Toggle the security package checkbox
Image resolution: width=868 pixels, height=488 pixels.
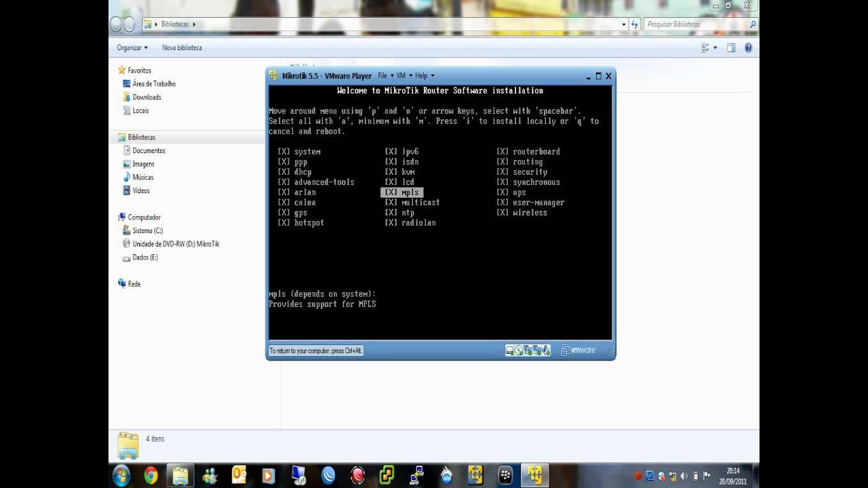click(502, 172)
